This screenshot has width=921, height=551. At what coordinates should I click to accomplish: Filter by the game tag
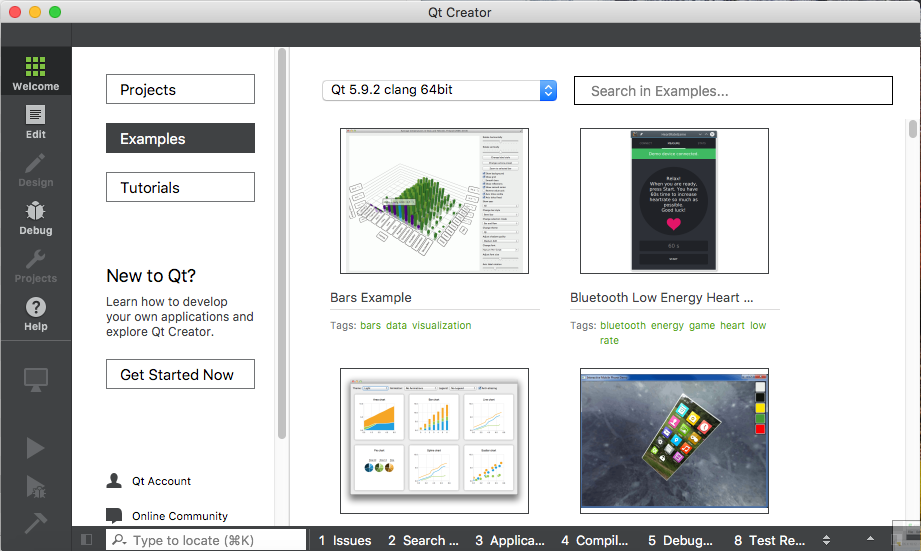702,325
